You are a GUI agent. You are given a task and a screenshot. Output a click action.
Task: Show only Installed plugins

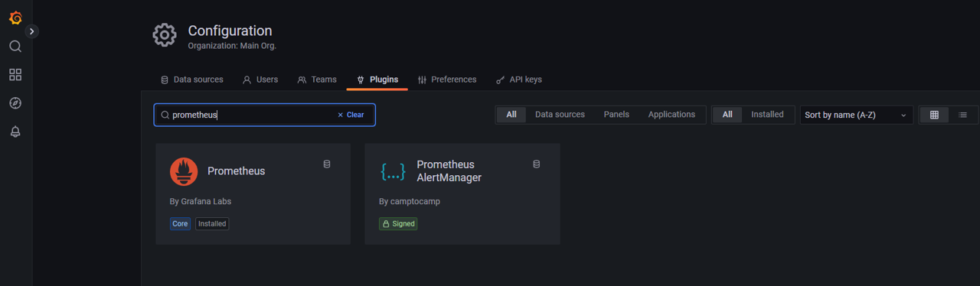coord(767,115)
